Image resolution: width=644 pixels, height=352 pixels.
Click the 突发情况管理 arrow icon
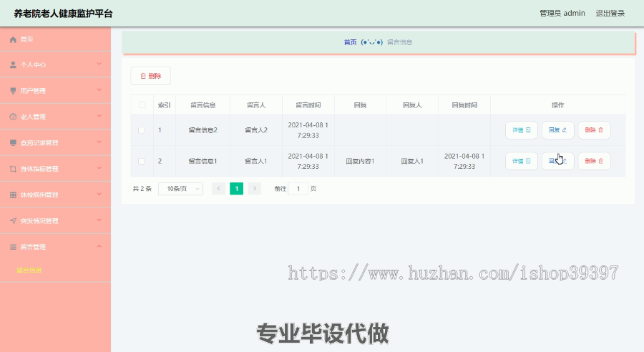13,221
